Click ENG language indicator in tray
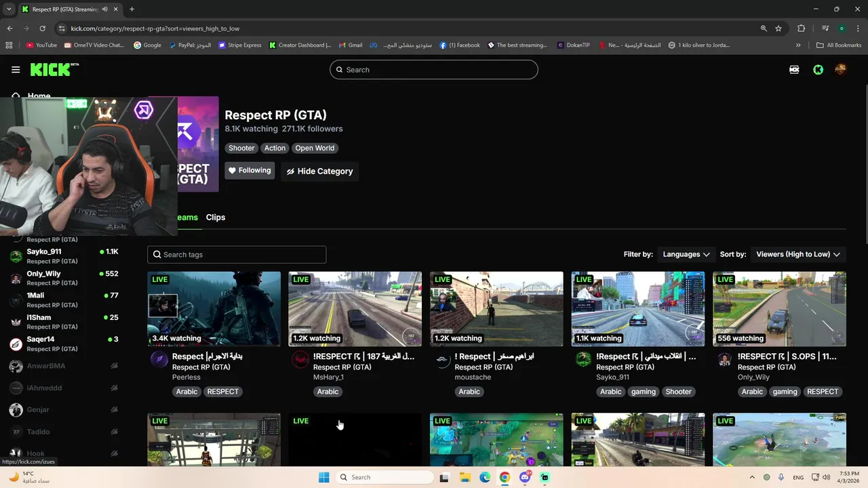868x488 pixels. click(798, 477)
